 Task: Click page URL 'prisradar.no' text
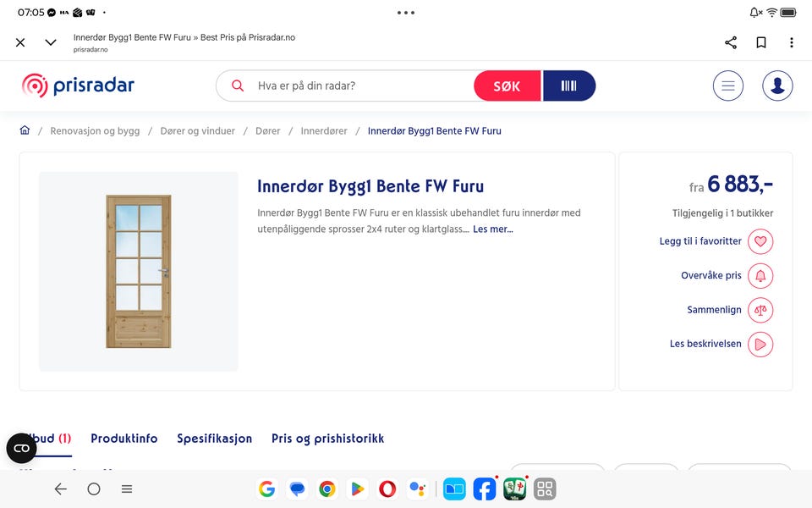point(91,50)
